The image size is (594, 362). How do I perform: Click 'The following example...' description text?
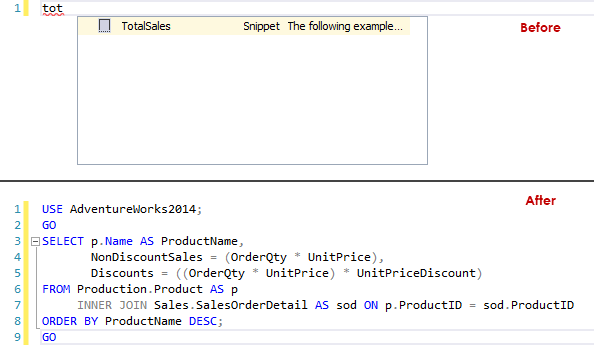tap(345, 26)
